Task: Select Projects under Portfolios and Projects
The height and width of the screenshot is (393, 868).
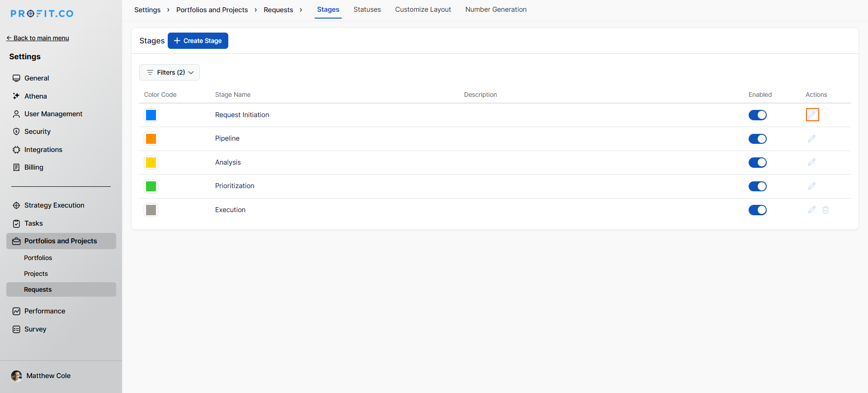Action: click(x=36, y=274)
